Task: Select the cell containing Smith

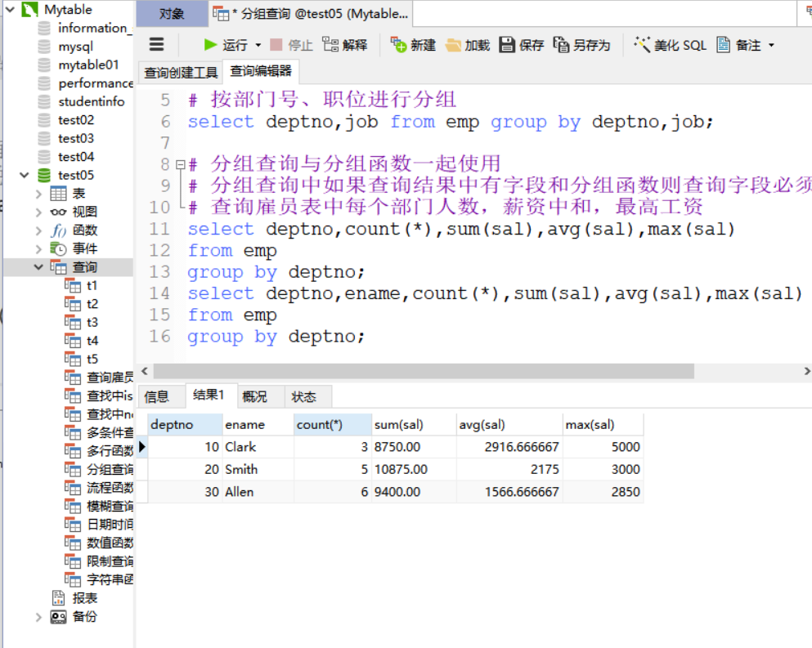Action: point(258,469)
